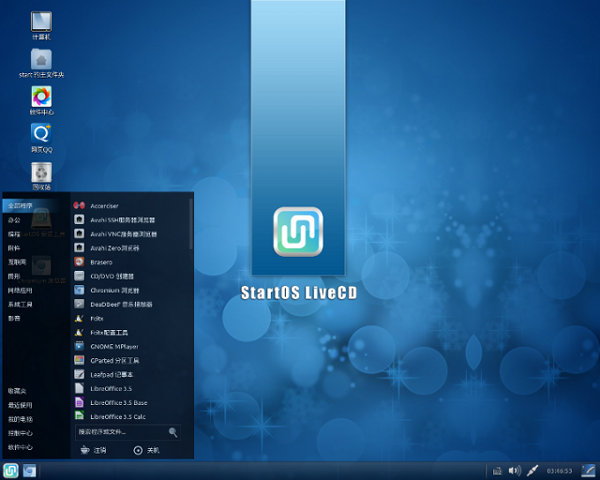Image resolution: width=600 pixels, height=480 pixels.
Task: Select the 办公 category in start menu
Action: click(15, 219)
